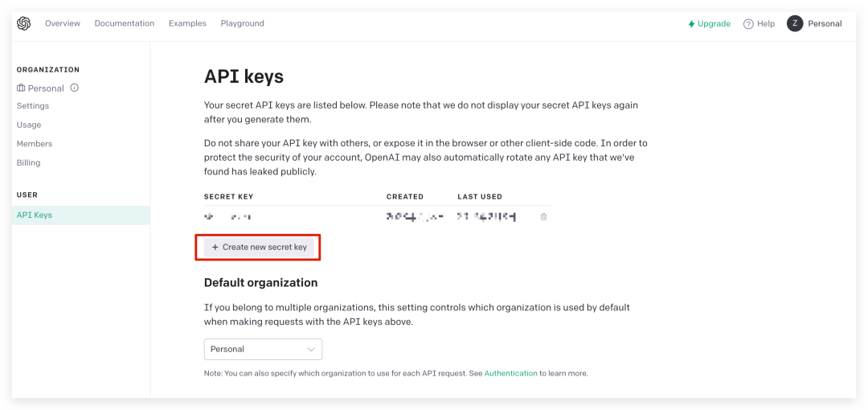The width and height of the screenshot is (868, 410).
Task: Click the organization briefcase icon in sidebar
Action: pos(21,88)
